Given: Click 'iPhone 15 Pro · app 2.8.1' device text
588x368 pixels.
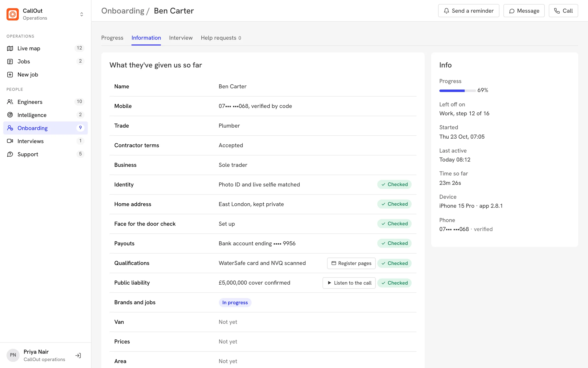Looking at the screenshot, I should click(x=471, y=206).
